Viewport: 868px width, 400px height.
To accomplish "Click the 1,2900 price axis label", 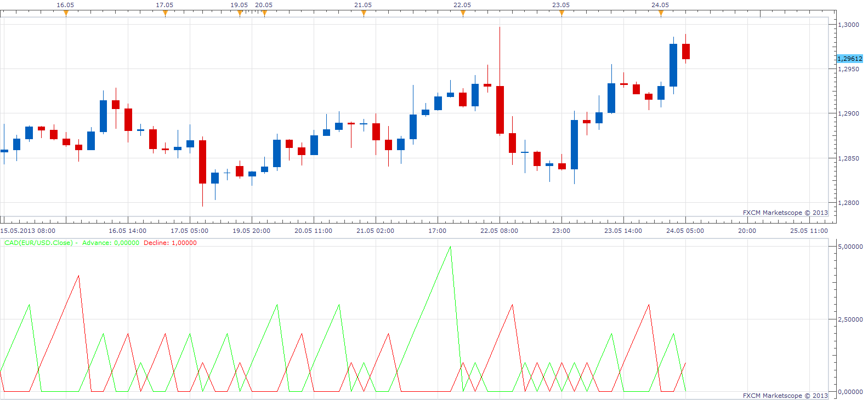I will [x=849, y=113].
